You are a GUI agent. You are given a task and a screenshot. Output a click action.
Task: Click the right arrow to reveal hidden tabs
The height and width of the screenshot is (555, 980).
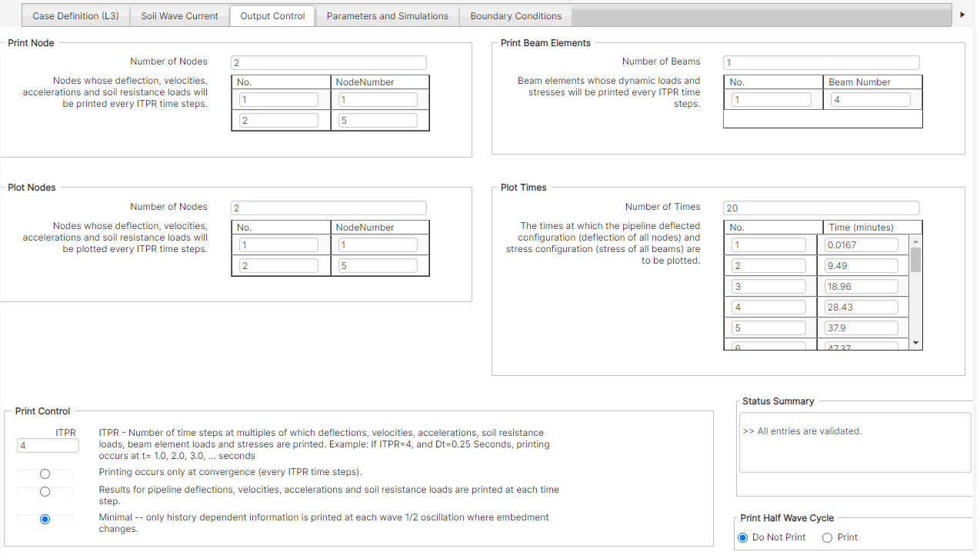[x=962, y=14]
